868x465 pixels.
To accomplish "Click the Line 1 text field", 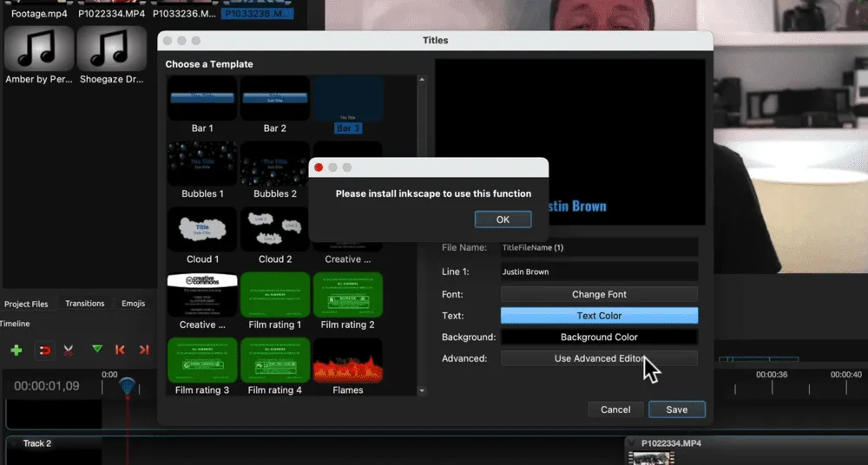I will (599, 272).
